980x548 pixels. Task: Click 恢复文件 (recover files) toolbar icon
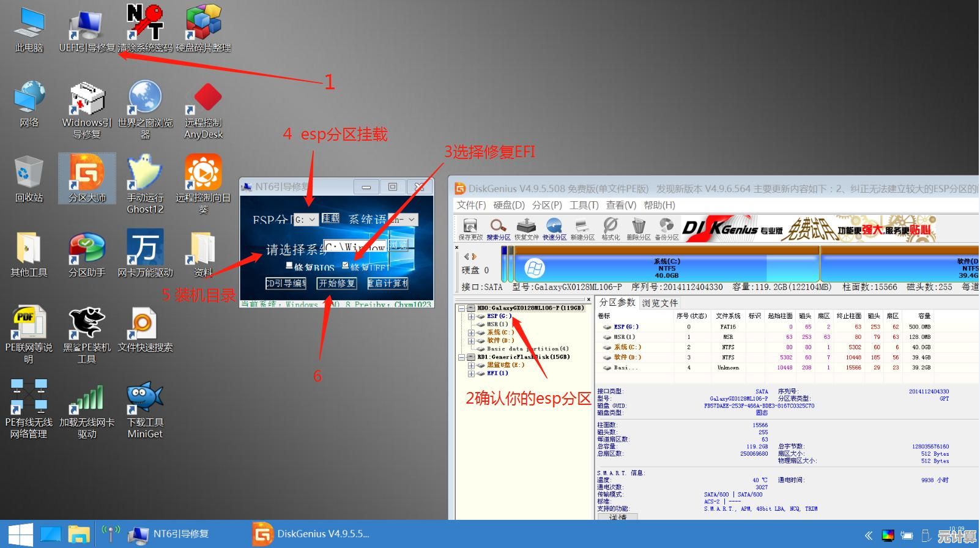tap(526, 229)
